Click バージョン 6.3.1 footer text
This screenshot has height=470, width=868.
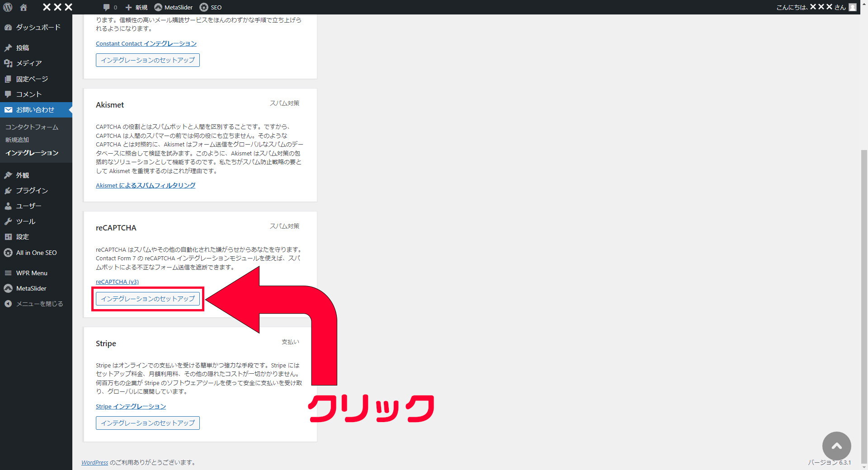[829, 462]
